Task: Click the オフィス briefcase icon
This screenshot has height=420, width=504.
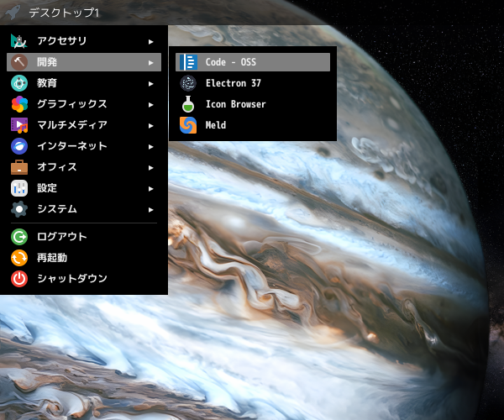Action: [19, 167]
